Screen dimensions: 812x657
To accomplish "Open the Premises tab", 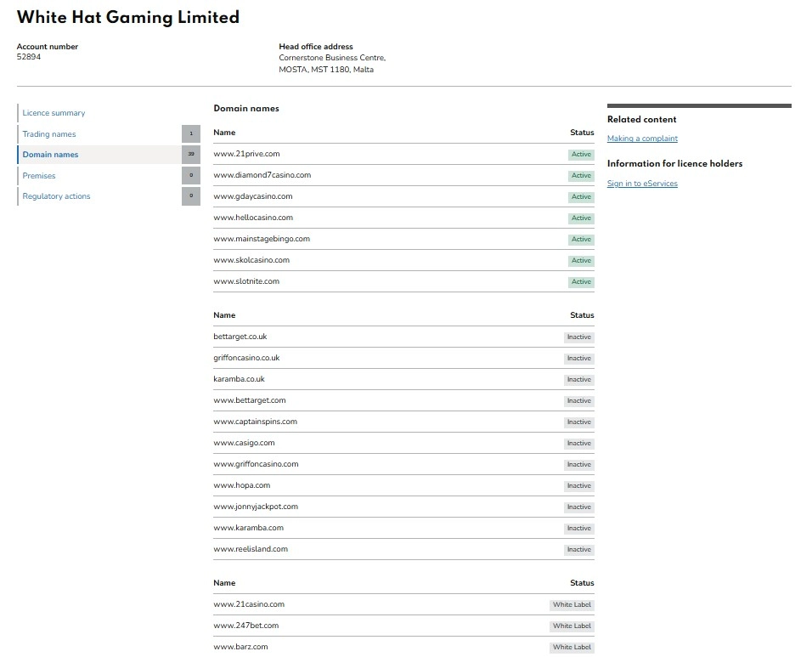I will (39, 176).
